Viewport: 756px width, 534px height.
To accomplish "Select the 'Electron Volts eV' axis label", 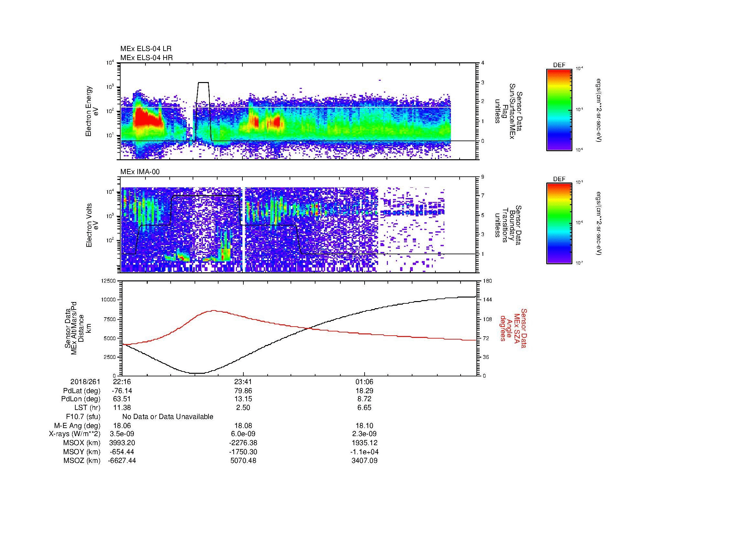I will coord(92,225).
